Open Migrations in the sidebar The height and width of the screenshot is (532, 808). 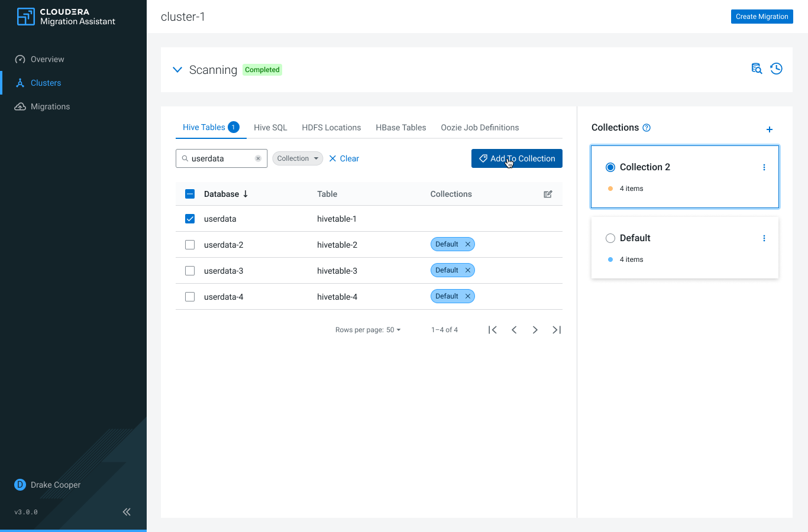[50, 106]
